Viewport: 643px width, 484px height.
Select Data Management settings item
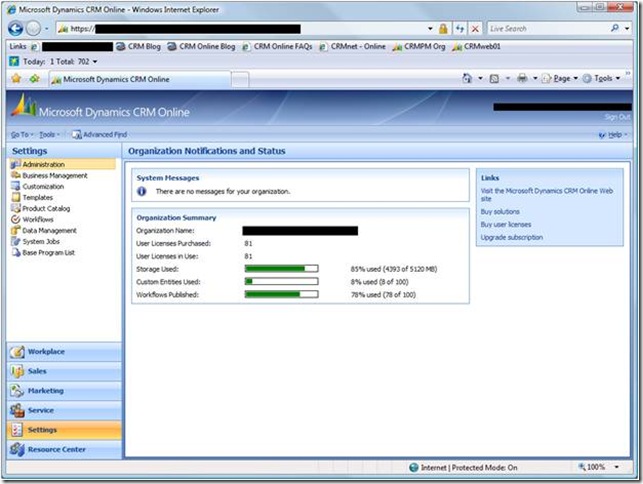pos(48,230)
